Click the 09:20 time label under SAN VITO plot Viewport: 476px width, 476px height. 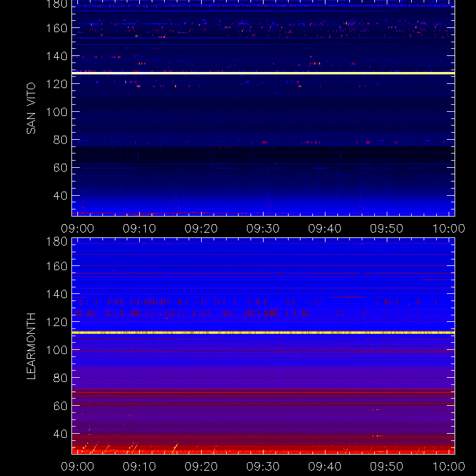point(201,228)
